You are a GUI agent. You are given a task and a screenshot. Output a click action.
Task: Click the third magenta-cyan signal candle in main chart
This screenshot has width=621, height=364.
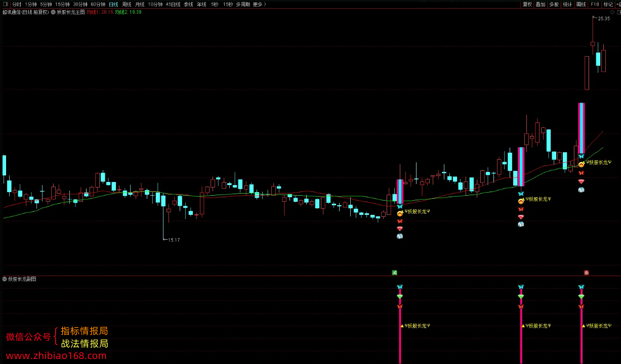pos(582,128)
